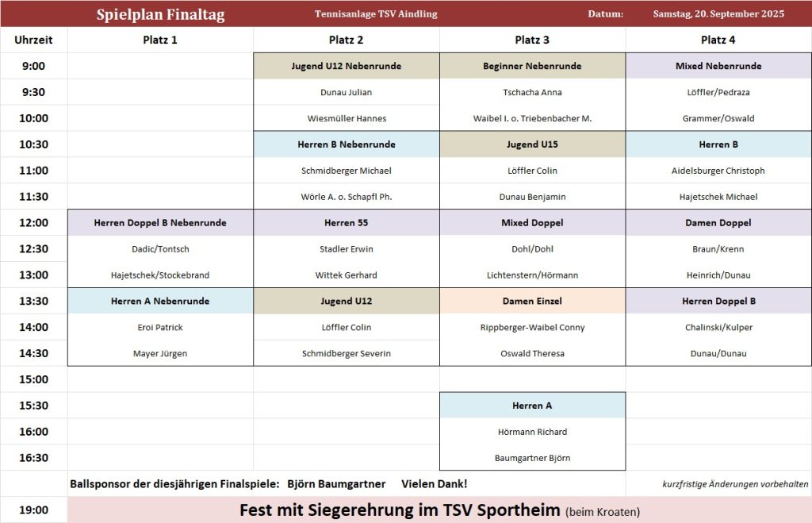Click the date Samstag, 20. September 2025
Screen dimensions: 812x523
[x=718, y=14]
